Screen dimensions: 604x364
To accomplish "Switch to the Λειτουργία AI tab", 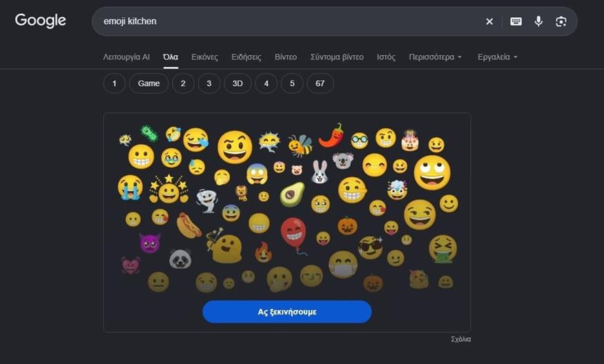I will point(126,57).
